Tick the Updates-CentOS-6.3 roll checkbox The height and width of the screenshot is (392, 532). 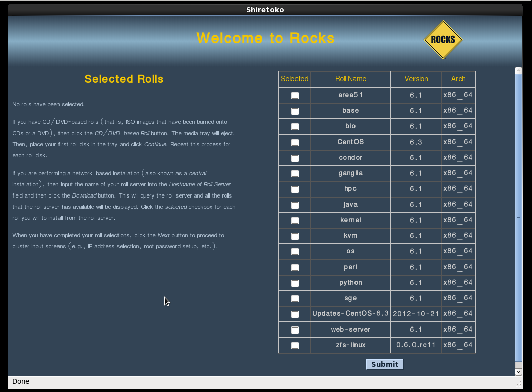coord(295,314)
